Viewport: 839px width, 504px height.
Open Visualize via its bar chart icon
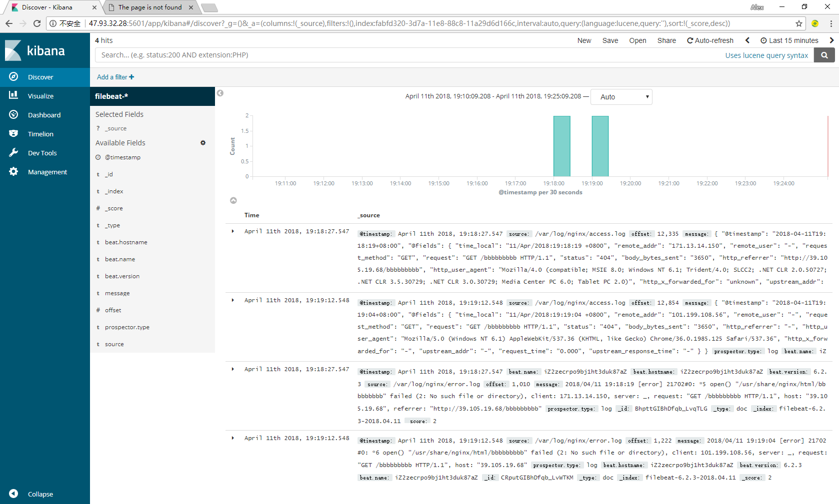click(13, 95)
